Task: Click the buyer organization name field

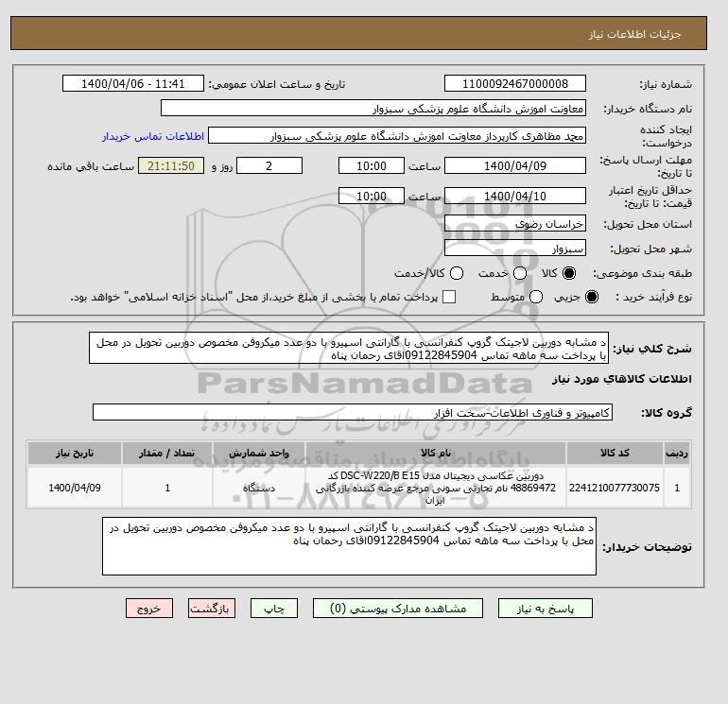Action: pos(373,108)
